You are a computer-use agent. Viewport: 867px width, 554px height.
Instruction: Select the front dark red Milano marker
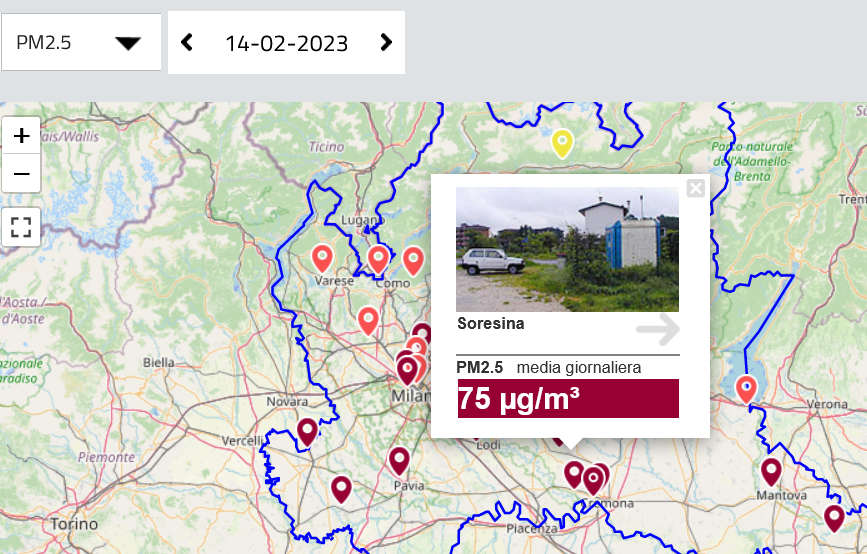click(407, 370)
